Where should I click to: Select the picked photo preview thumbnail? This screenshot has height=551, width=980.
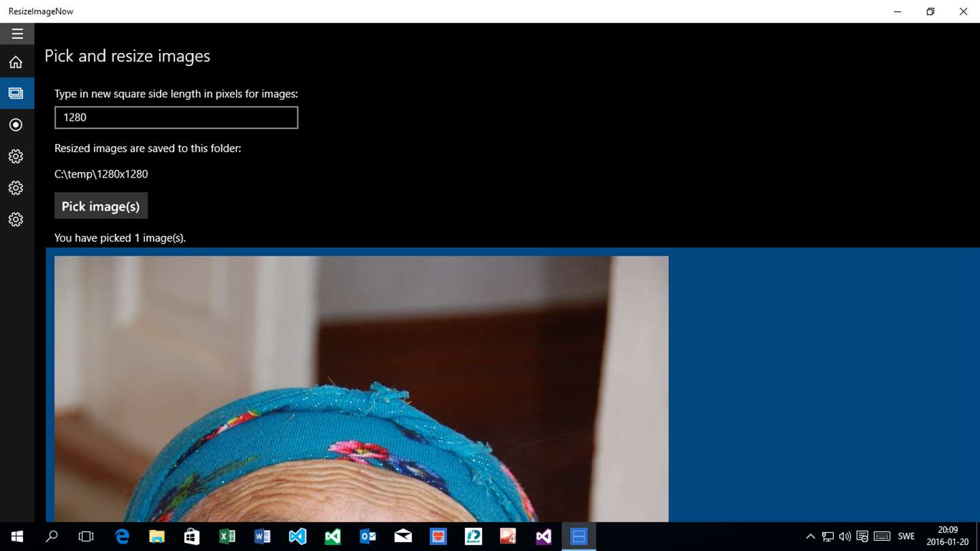click(361, 388)
